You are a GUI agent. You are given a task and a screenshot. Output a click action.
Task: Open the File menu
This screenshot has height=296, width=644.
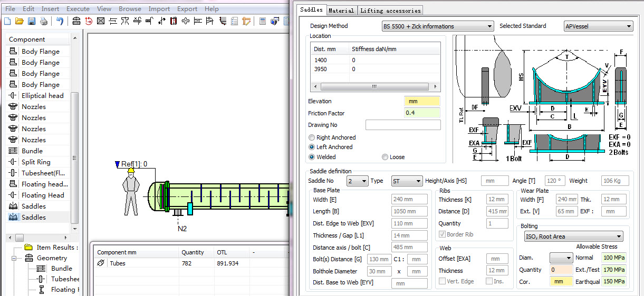click(x=10, y=9)
